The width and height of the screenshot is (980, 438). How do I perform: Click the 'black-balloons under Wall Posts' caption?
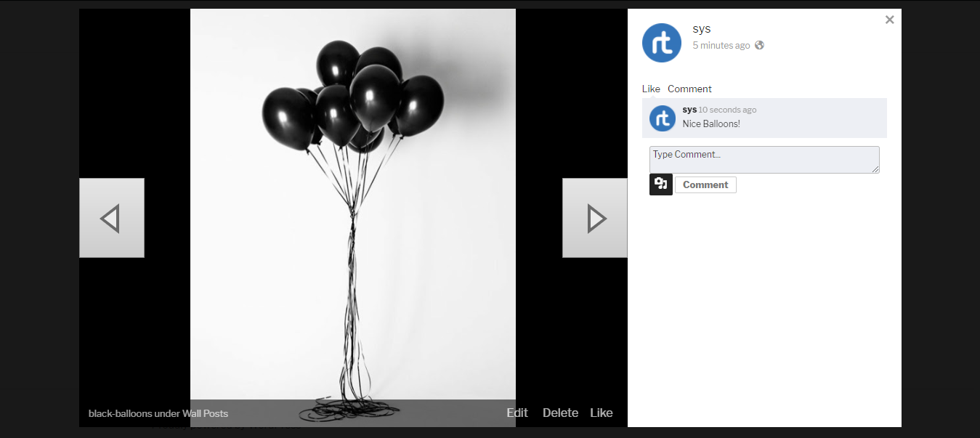tap(158, 413)
